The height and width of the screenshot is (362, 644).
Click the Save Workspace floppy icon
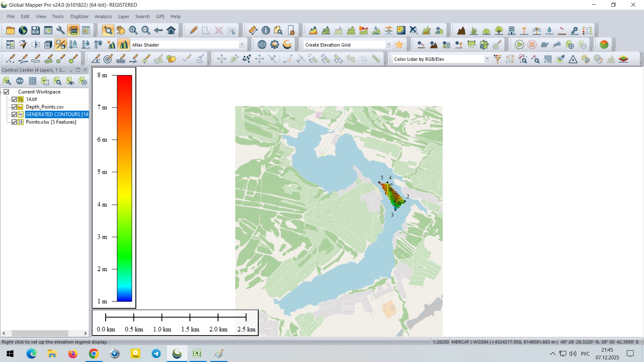pos(36,31)
